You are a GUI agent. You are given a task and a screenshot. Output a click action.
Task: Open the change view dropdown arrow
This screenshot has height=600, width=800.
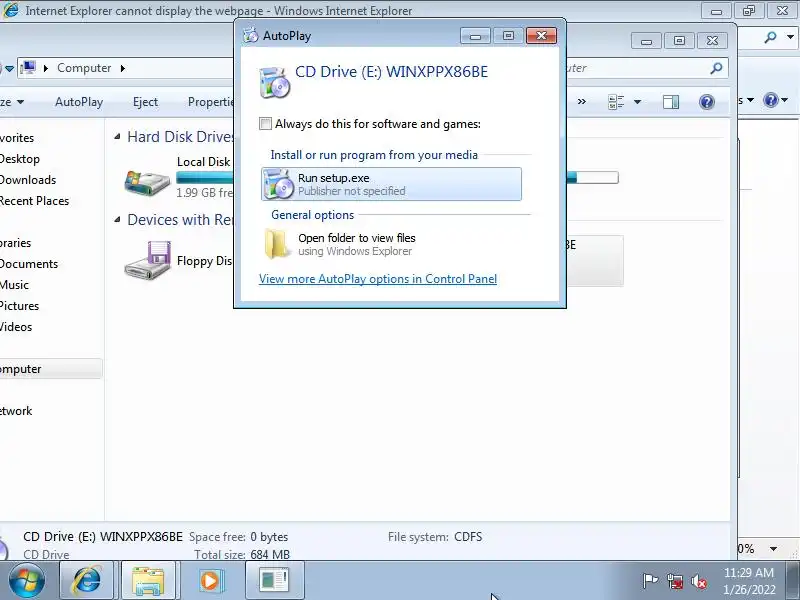pos(637,102)
